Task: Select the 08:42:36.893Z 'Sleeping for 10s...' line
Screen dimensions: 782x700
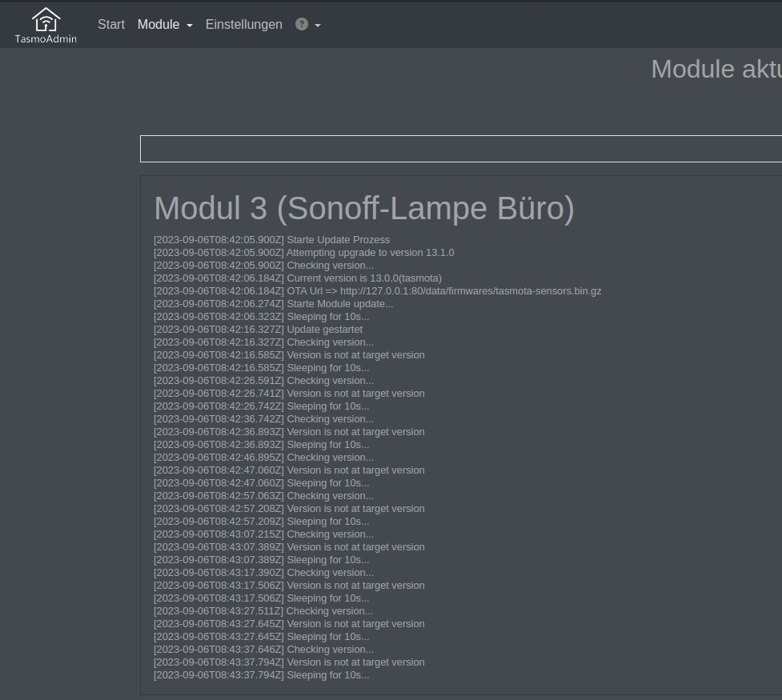Action: tap(261, 445)
